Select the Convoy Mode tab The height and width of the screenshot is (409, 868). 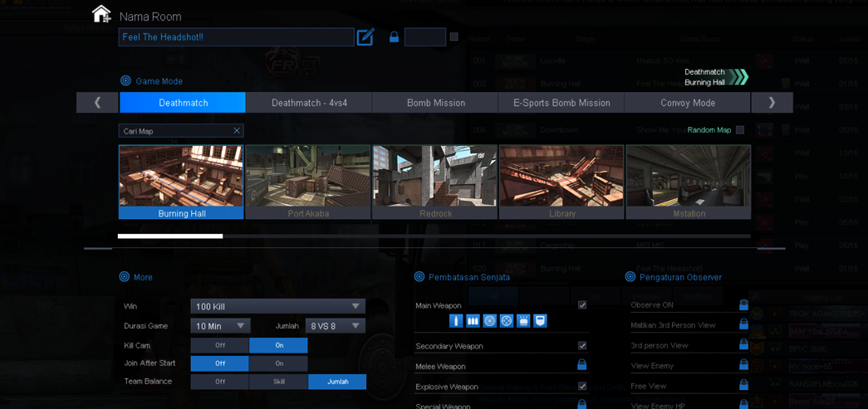(688, 103)
